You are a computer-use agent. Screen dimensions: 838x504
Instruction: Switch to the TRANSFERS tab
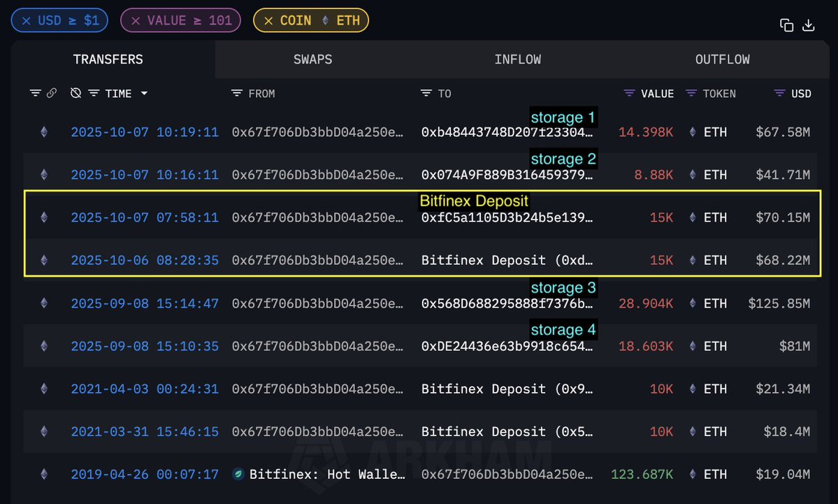[x=108, y=59]
